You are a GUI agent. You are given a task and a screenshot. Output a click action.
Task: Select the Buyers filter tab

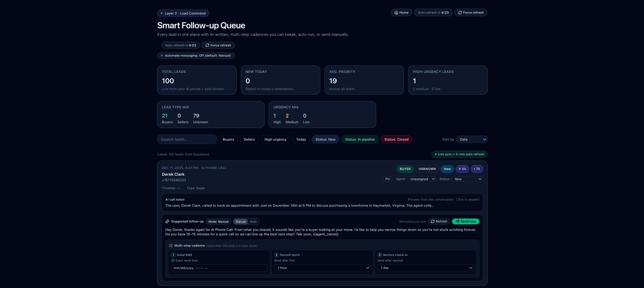228,139
